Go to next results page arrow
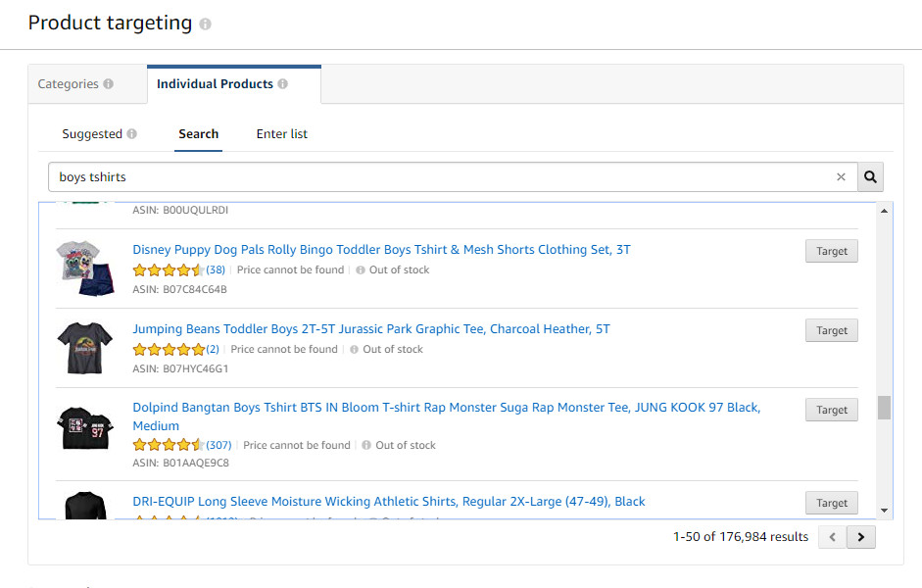The height and width of the screenshot is (588, 922). coord(861,537)
